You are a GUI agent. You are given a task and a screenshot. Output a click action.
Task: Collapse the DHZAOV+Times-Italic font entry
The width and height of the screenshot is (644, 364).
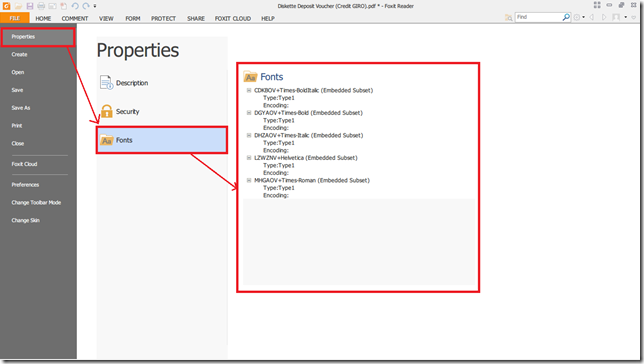tap(249, 135)
